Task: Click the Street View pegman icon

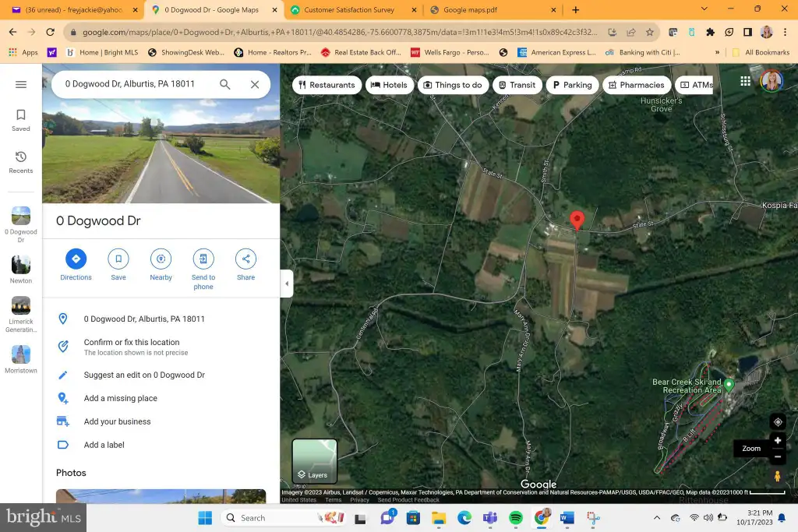Action: tap(777, 477)
